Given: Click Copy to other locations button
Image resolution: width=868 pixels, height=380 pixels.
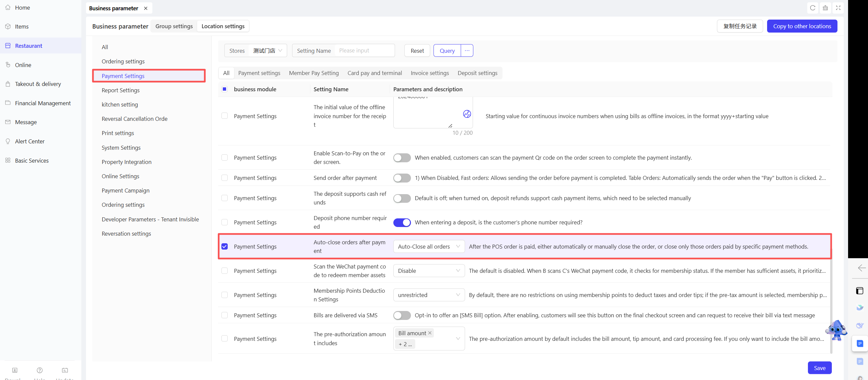Looking at the screenshot, I should (802, 26).
